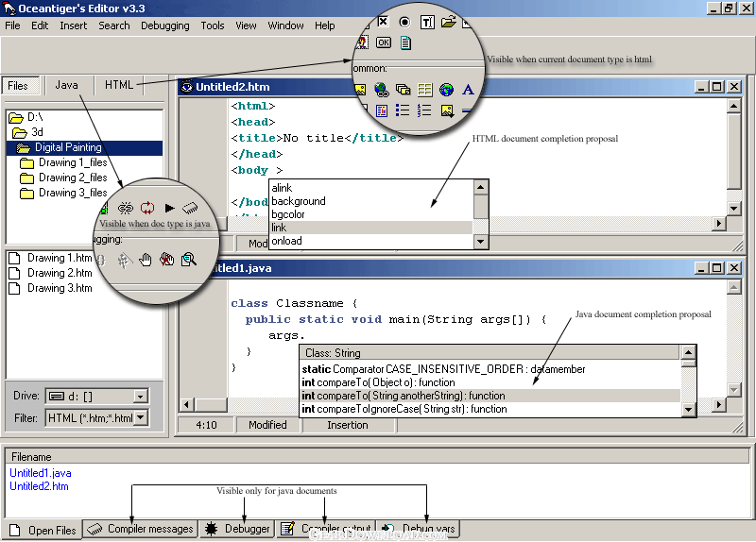Insert an HTML table using the grid icon

click(x=424, y=90)
